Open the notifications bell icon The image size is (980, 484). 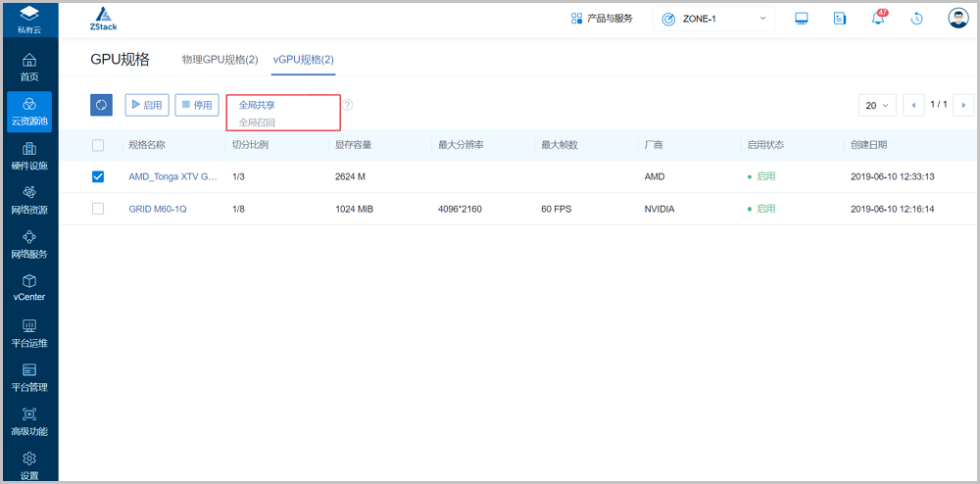[878, 19]
